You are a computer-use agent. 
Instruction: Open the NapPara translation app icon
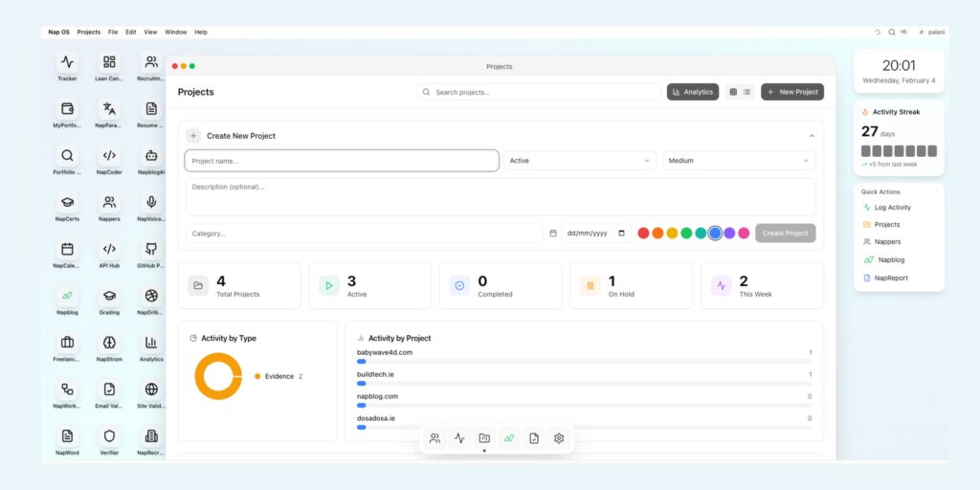tap(109, 109)
